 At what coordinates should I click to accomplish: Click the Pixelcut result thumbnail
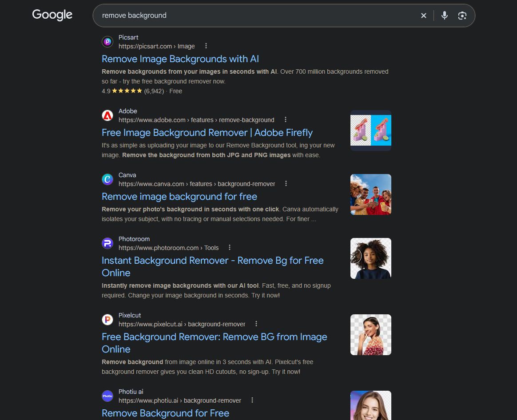point(370,335)
